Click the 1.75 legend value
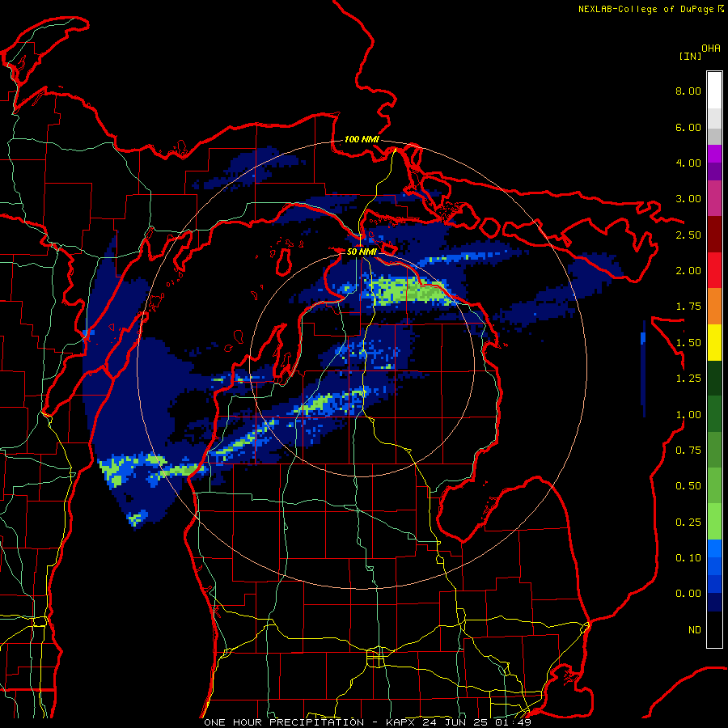This screenshot has width=728, height=728. 688,307
